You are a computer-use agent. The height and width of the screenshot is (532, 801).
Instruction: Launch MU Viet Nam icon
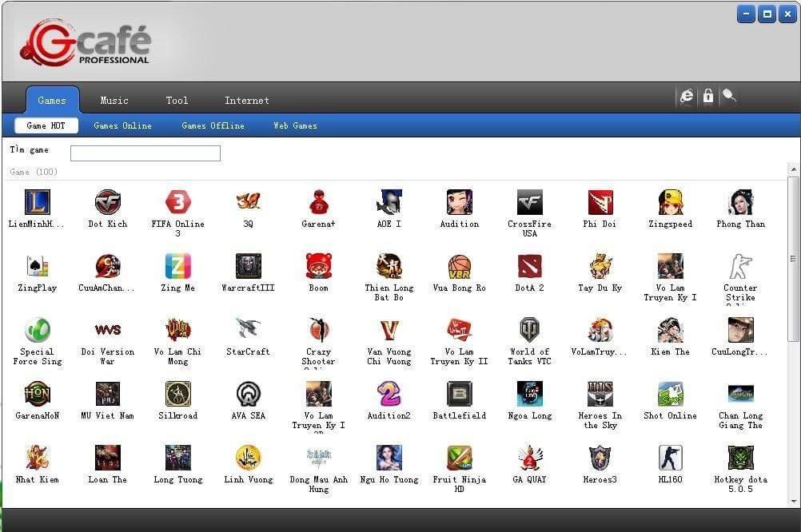[x=108, y=394]
